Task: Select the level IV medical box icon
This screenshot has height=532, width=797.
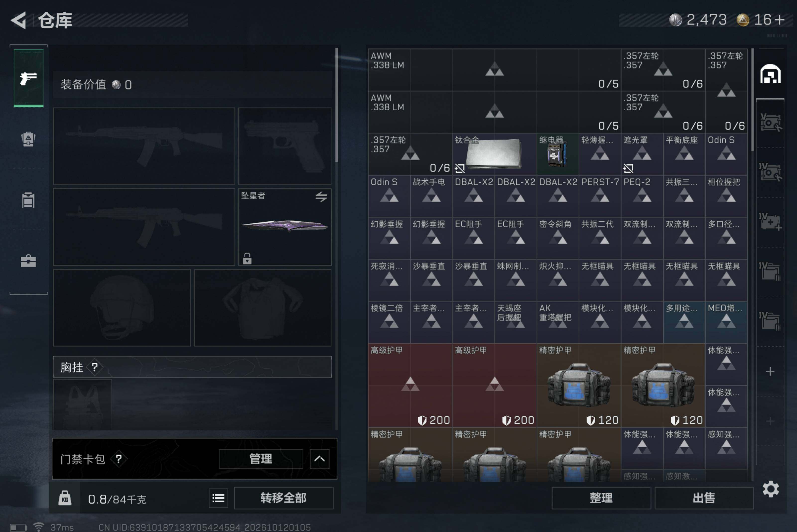Action: pos(770,222)
